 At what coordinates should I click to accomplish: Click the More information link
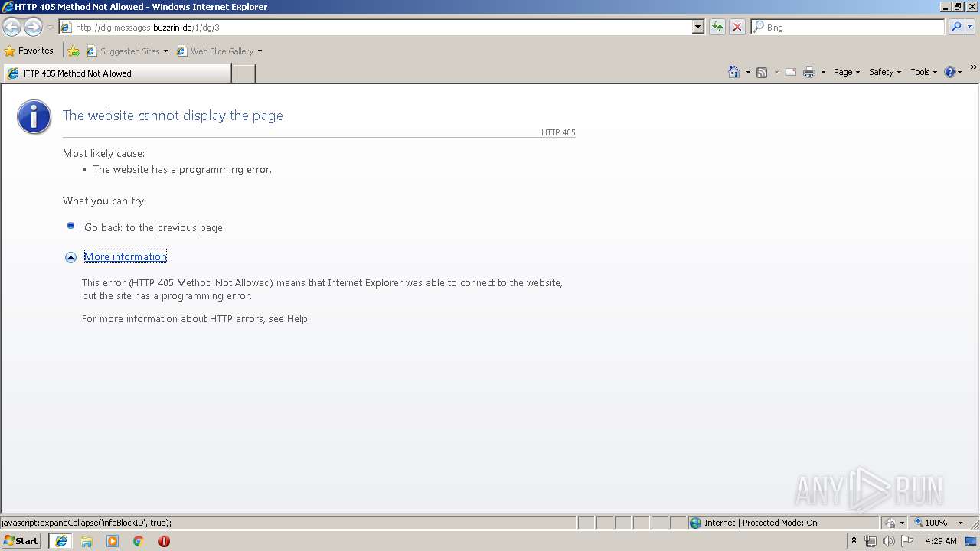[x=126, y=256]
